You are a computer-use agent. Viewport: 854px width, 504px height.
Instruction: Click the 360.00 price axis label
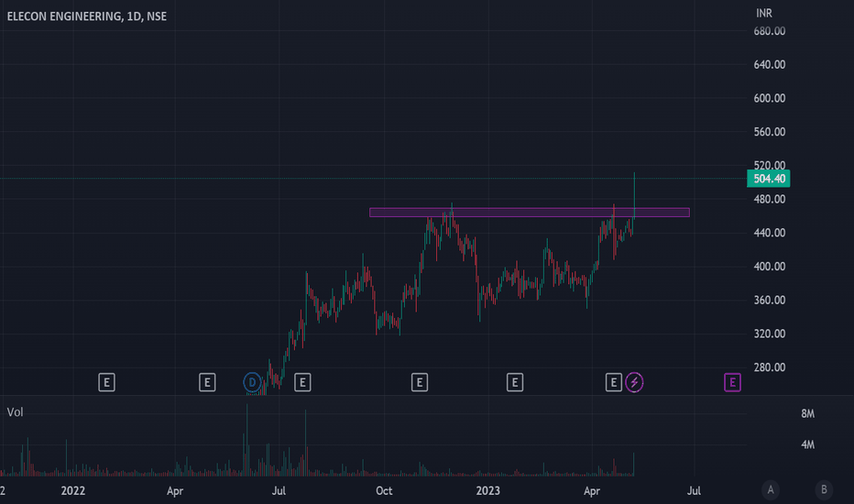coord(770,301)
